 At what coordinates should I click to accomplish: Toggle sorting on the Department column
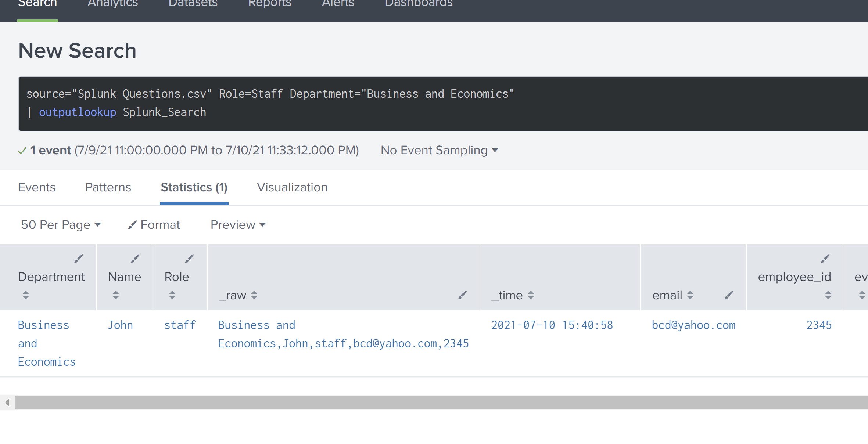coord(26,295)
